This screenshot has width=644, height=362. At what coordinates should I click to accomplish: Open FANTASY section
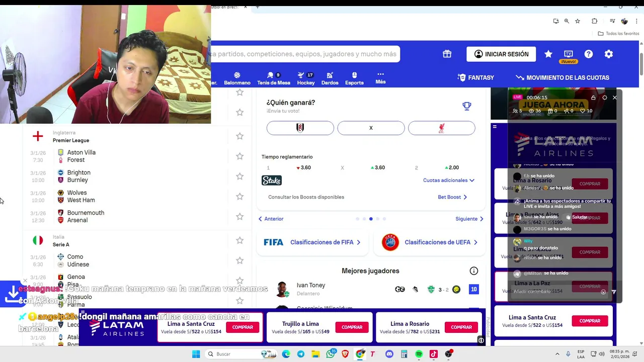click(476, 78)
